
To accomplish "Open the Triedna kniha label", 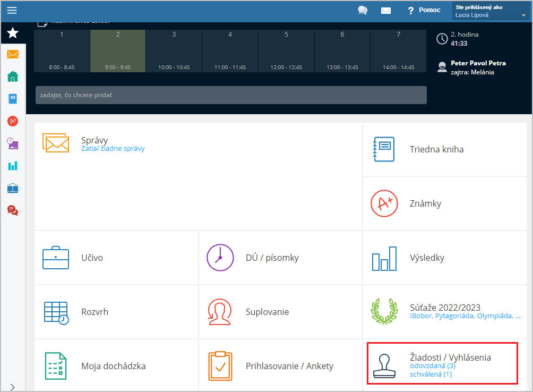I will 436,149.
